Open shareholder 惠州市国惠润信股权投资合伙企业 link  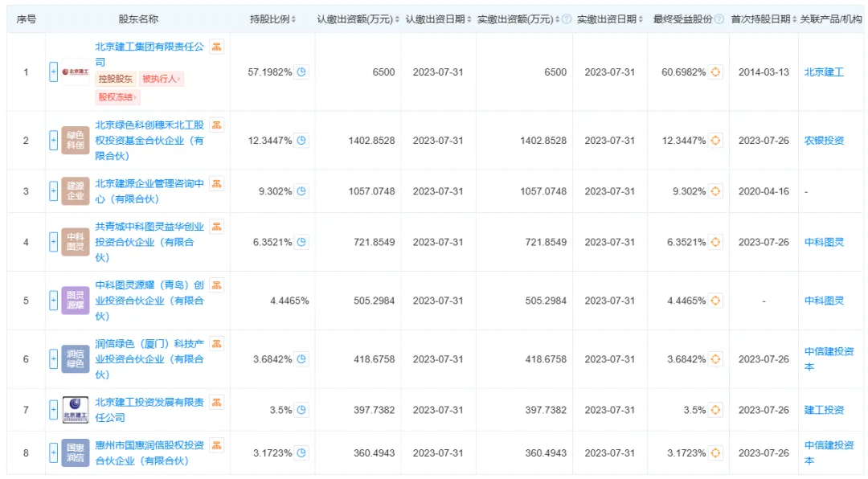point(149,453)
